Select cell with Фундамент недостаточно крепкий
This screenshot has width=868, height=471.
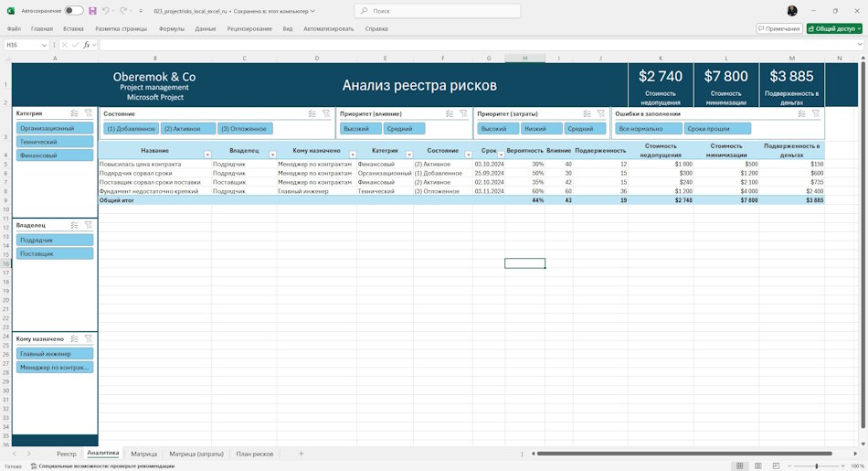155,191
